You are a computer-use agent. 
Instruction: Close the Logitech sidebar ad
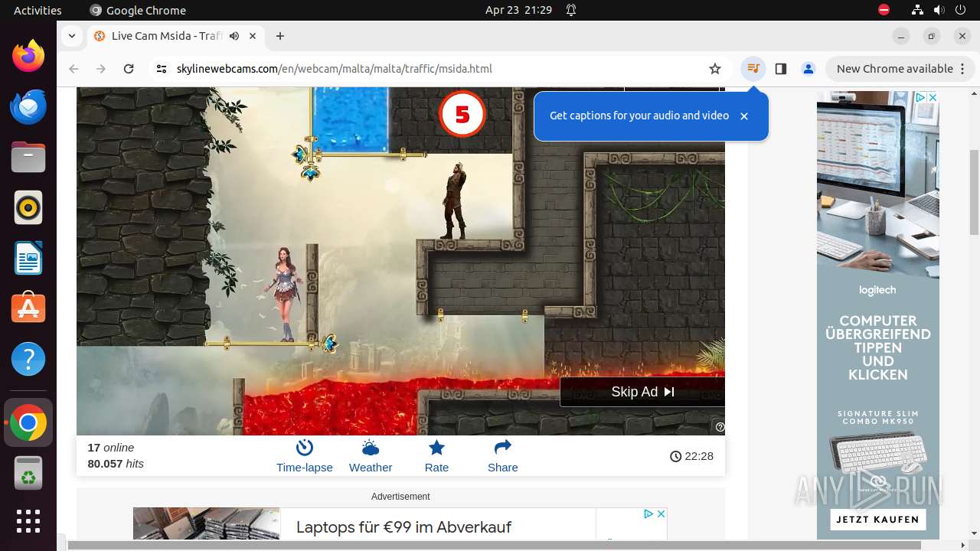(x=933, y=97)
